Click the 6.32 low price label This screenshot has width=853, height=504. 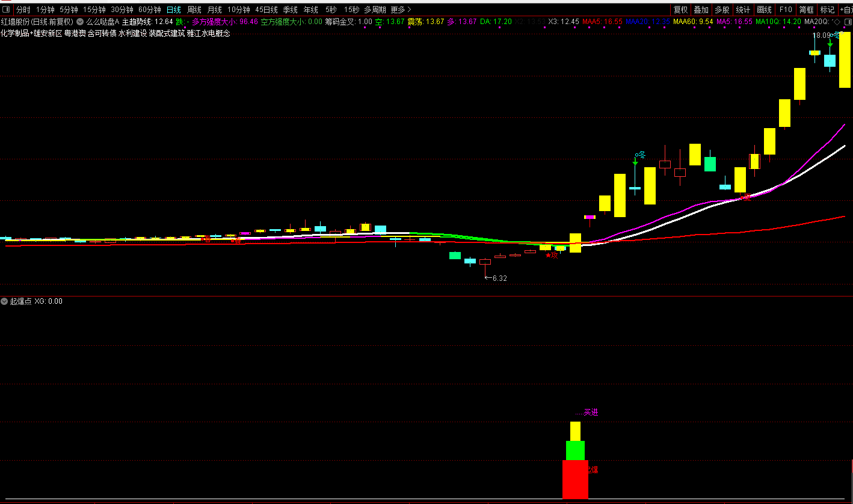(500, 278)
